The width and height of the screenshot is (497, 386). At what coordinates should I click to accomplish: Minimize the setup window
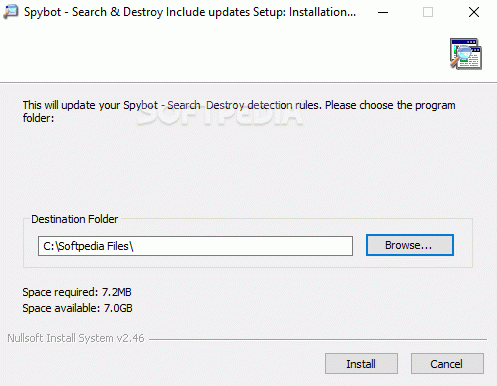(383, 12)
